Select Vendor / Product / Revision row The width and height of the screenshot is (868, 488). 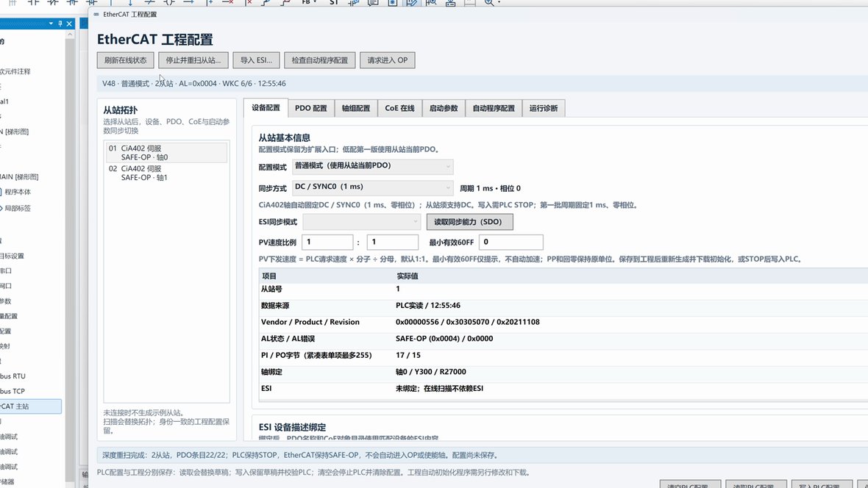tap(563, 322)
